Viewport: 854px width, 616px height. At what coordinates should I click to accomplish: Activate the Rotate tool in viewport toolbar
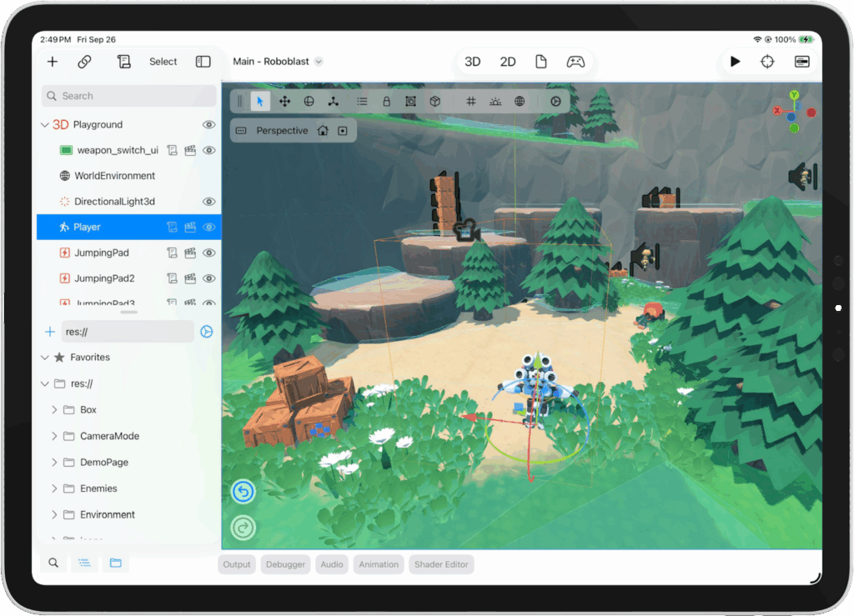309,101
